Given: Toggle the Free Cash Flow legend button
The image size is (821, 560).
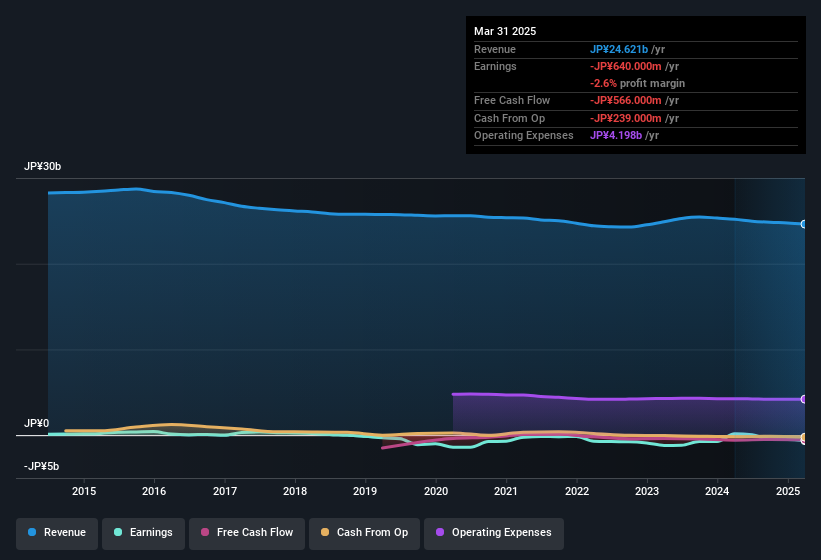Looking at the screenshot, I should [x=247, y=533].
